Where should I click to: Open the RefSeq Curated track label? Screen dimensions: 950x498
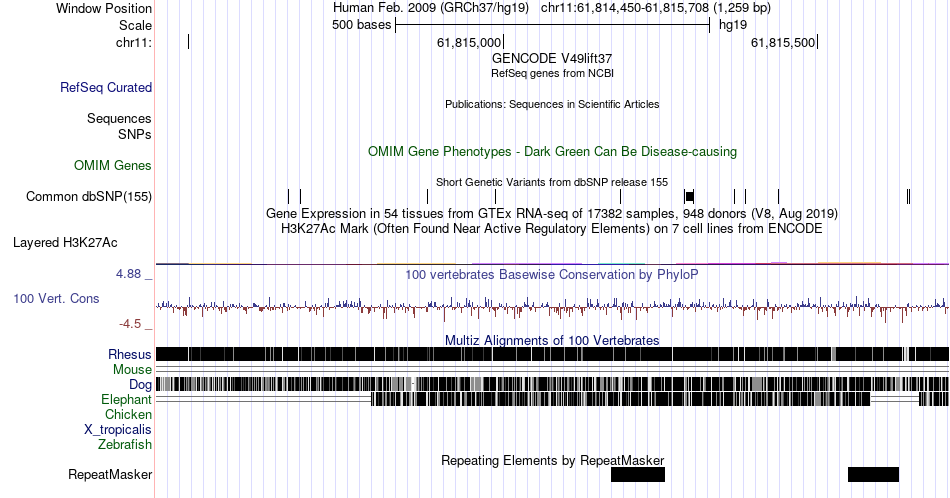(106, 87)
